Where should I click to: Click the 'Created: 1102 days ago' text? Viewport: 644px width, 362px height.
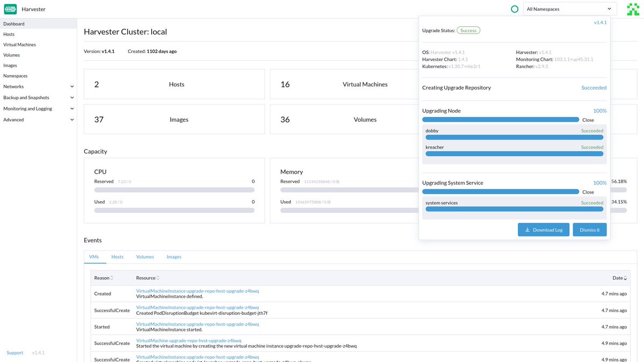152,51
